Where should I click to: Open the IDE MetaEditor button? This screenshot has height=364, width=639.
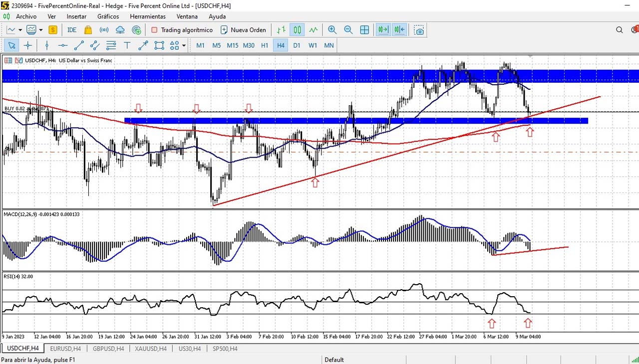coord(72,30)
